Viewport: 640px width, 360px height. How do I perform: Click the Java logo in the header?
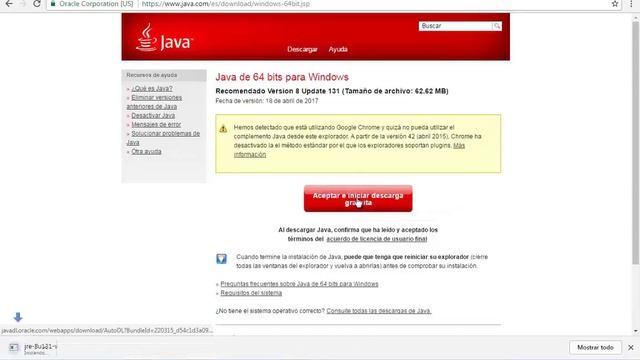click(164, 38)
